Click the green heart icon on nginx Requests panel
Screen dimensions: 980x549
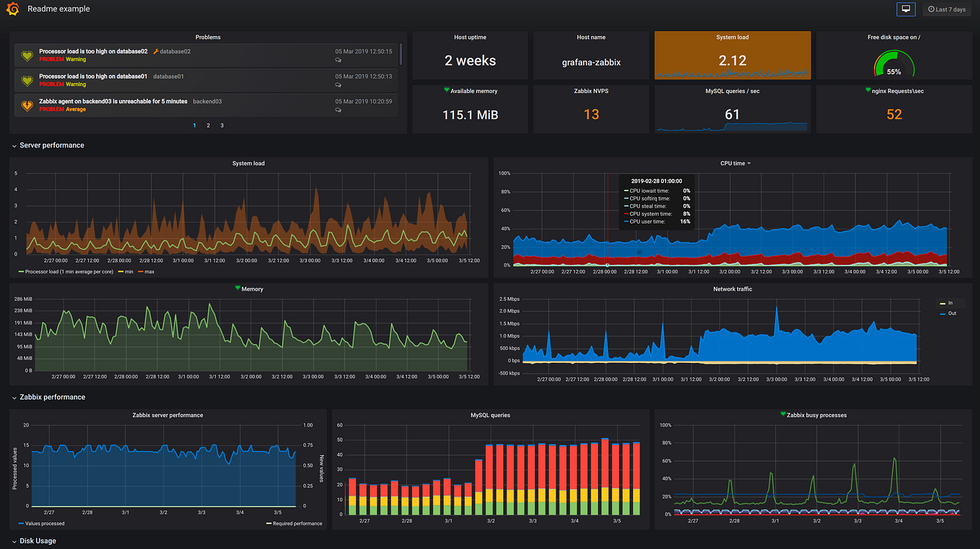point(868,90)
